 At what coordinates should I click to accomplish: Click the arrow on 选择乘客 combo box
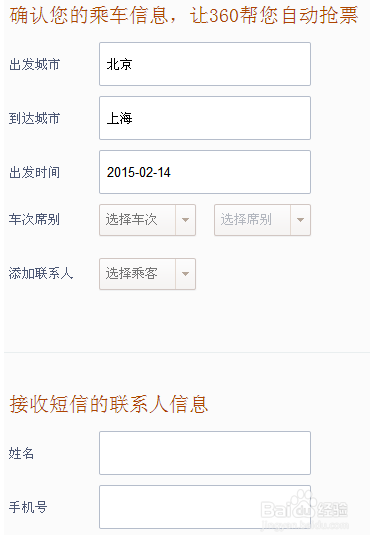tap(185, 274)
